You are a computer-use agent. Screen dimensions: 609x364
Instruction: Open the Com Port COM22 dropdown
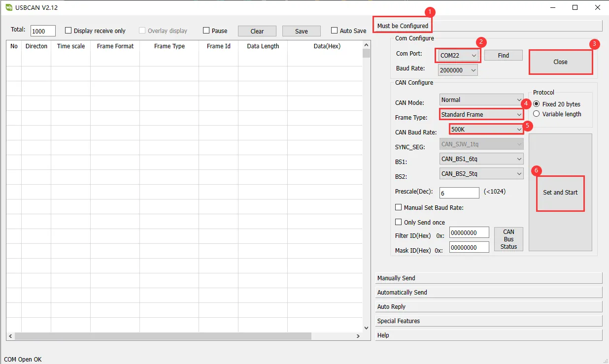coord(459,56)
